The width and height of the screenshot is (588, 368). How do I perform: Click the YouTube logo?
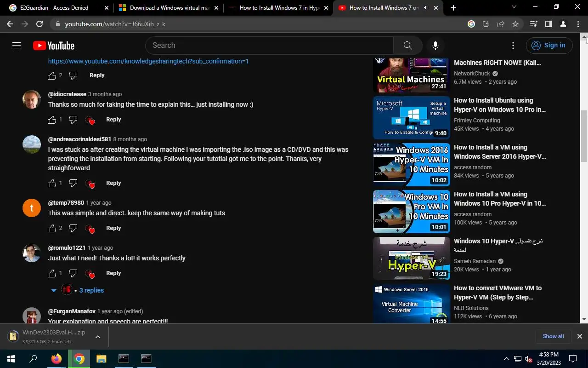(x=54, y=46)
